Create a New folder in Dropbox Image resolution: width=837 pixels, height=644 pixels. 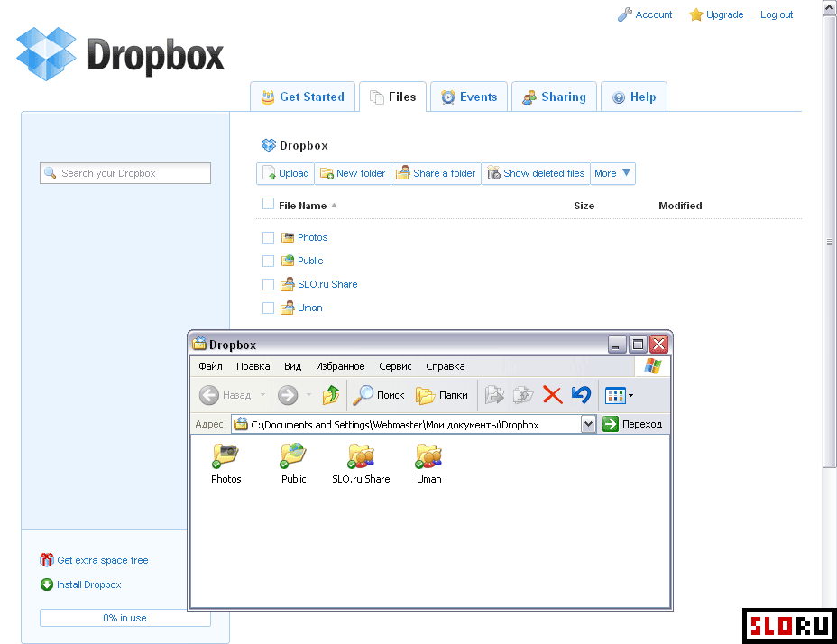(353, 173)
